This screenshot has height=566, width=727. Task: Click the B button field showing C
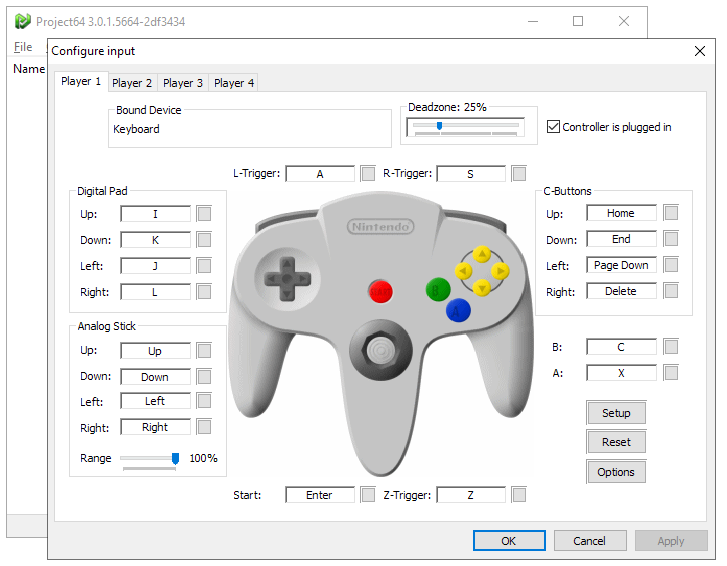click(x=621, y=347)
